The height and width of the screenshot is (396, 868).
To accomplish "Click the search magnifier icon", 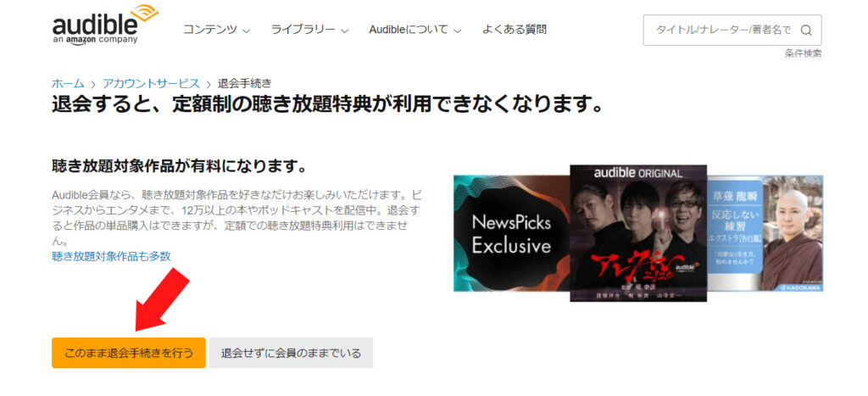I will tap(806, 31).
